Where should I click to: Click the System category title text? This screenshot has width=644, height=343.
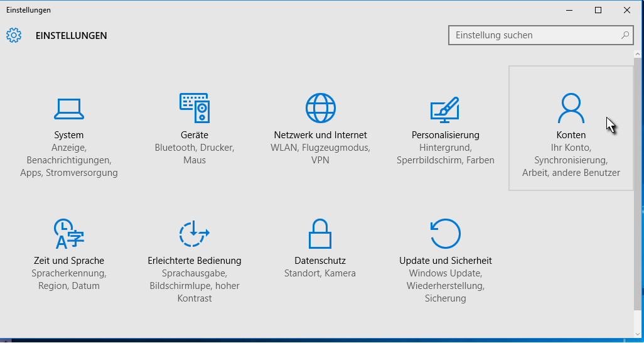68,135
